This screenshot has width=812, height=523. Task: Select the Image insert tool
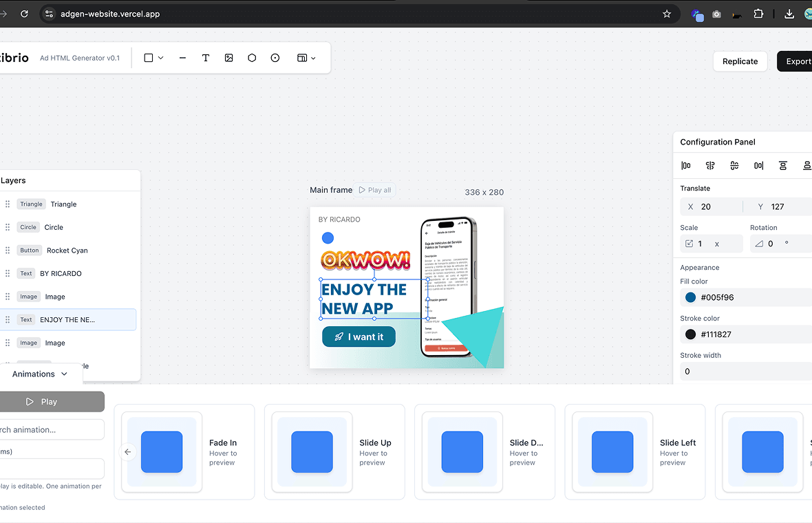[x=228, y=58]
